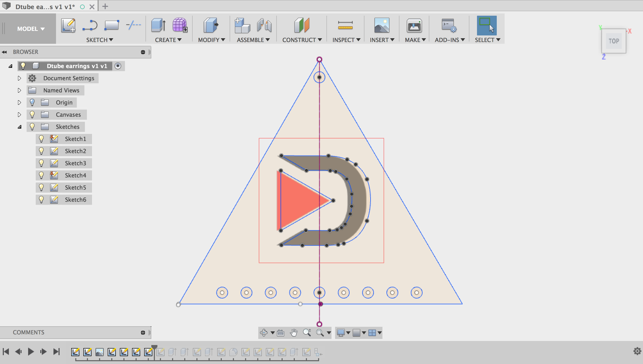Image resolution: width=643 pixels, height=364 pixels.
Task: Toggle the Origin folder lightbulb
Action: click(x=32, y=102)
